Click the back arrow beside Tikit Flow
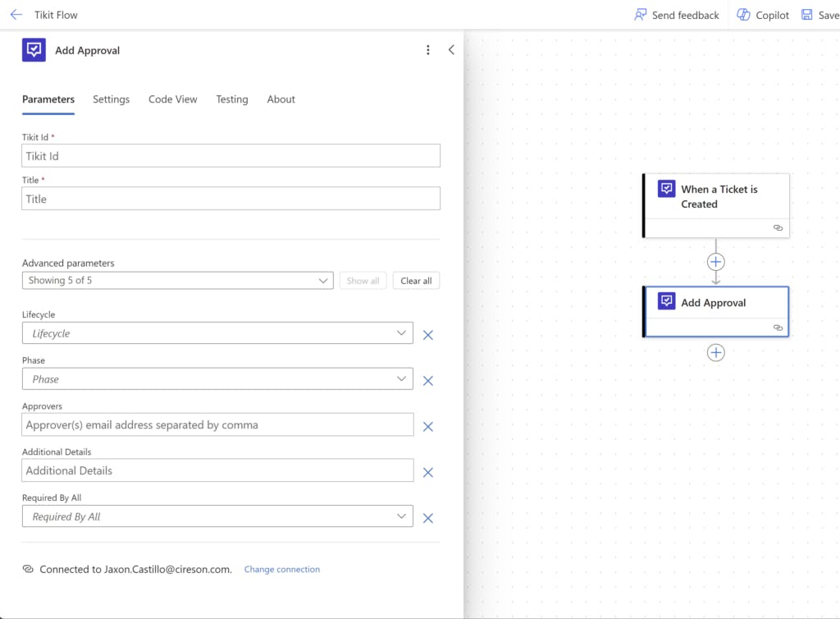Viewport: 840px width, 619px height. pyautogui.click(x=16, y=15)
